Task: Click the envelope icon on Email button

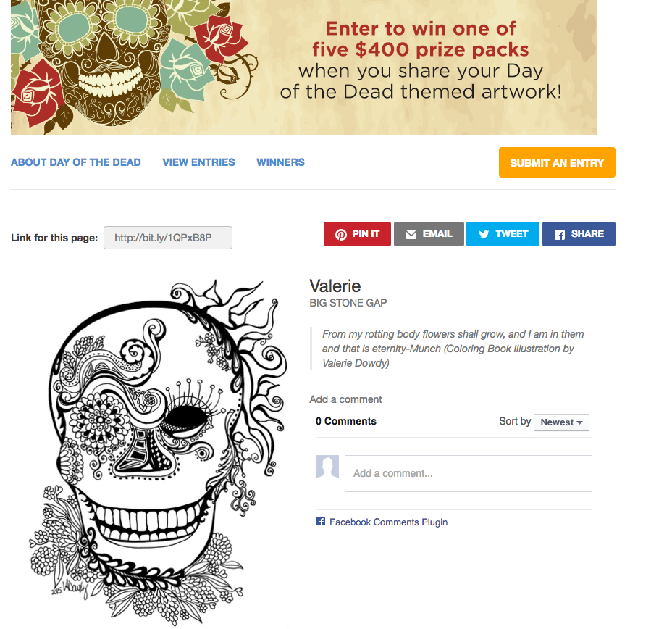Action: (411, 235)
